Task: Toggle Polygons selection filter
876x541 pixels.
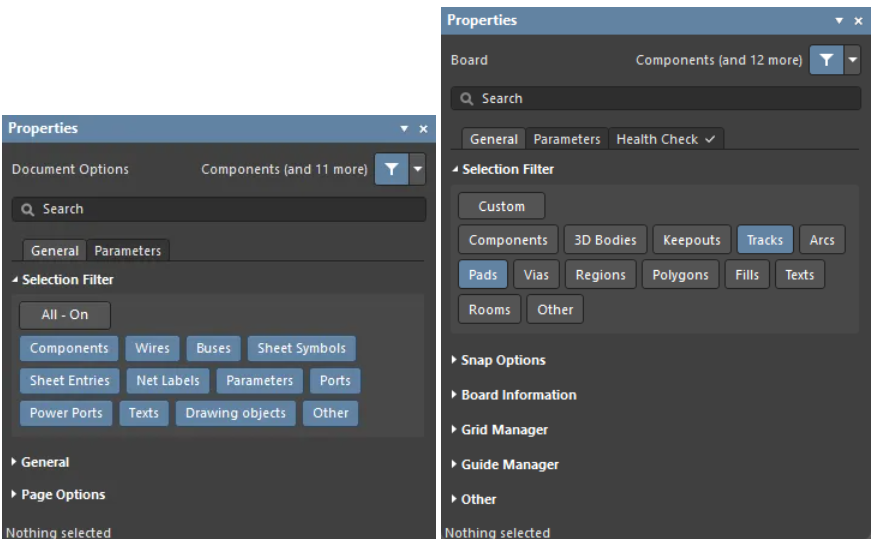Action: [x=680, y=275]
